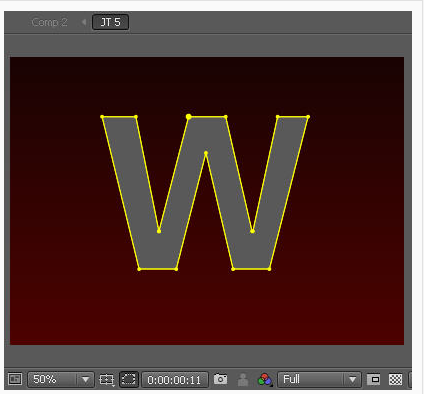424x394 pixels.
Task: Toggle Always Preview This View icon
Action: tap(15, 379)
